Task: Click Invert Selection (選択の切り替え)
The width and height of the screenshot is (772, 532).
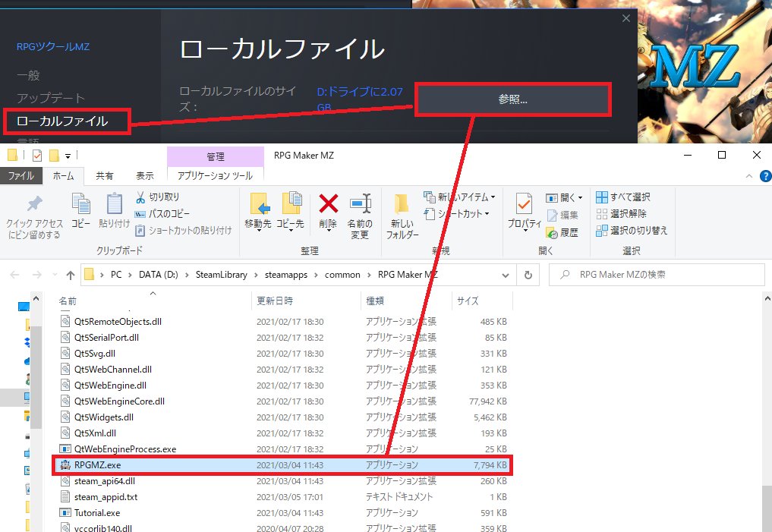Action: tap(632, 230)
